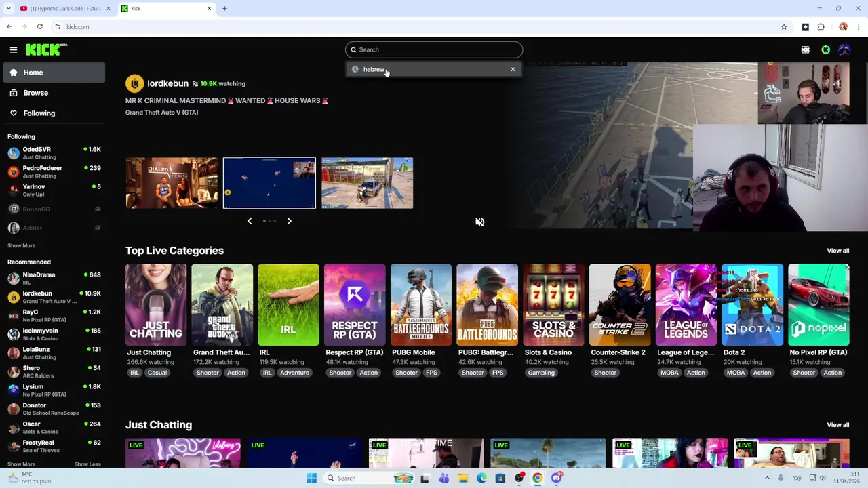This screenshot has width=868, height=488.
Task: View all Top Live Categories
Action: point(837,251)
